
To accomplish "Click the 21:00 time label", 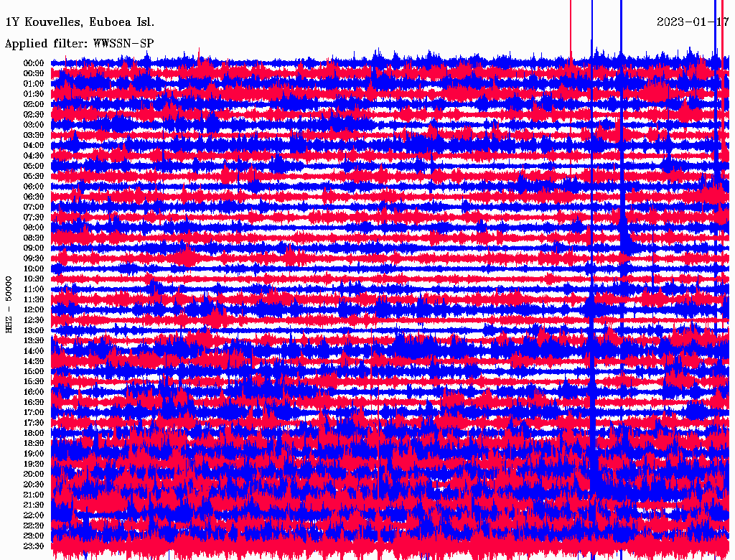I will [x=34, y=495].
